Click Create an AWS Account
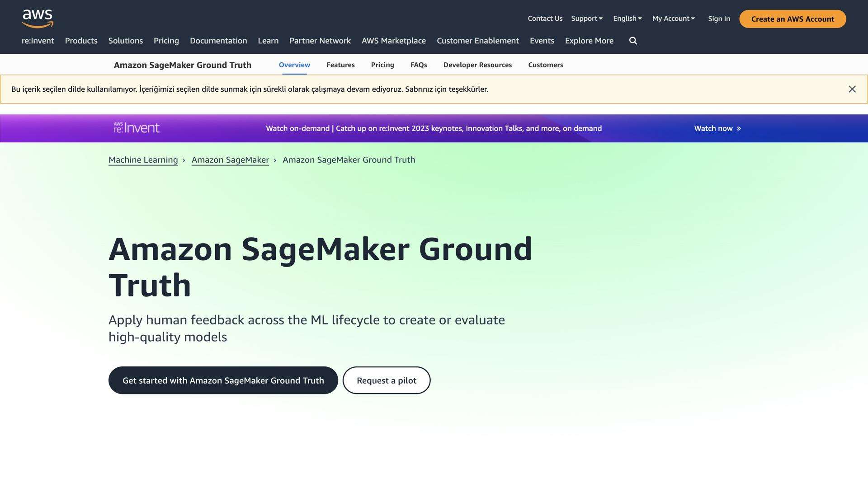The width and height of the screenshot is (868, 488). coord(792,19)
